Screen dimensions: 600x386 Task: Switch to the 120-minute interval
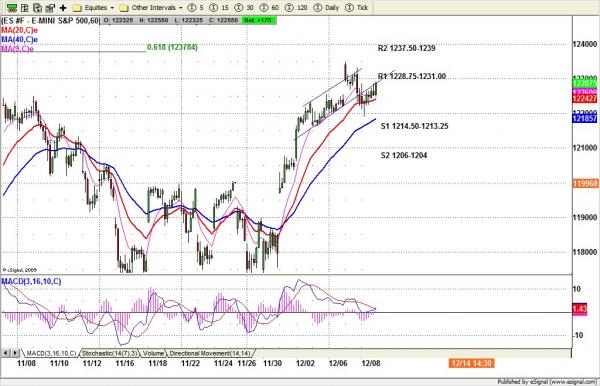click(297, 8)
